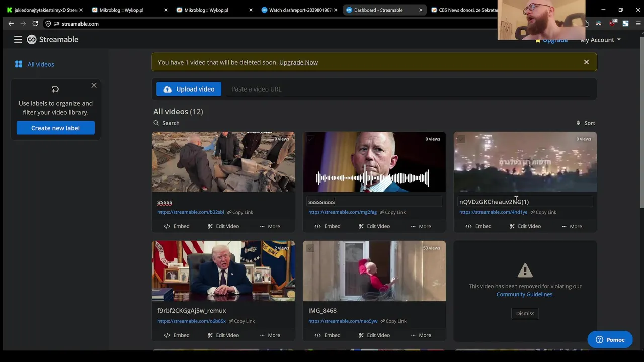Open More options for f9rbf2CKGgAj5w_remux
This screenshot has width=644, height=362.
point(270,335)
